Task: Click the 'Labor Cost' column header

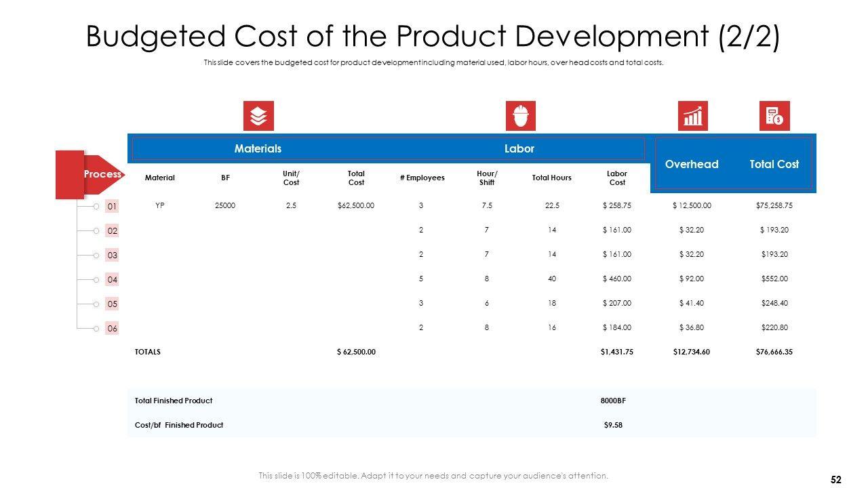Action: (x=617, y=178)
